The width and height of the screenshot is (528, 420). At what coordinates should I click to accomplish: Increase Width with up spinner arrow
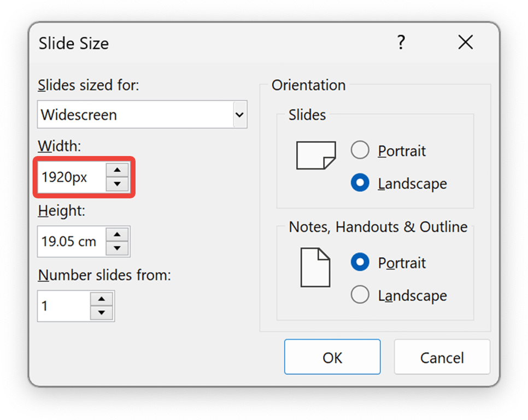116,170
